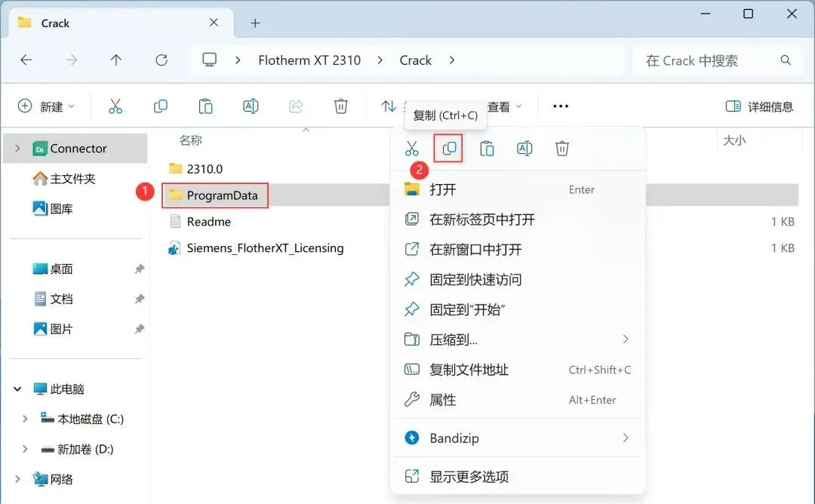Click the Cut scissors icon in the context menu
The image size is (815, 504).
(412, 149)
